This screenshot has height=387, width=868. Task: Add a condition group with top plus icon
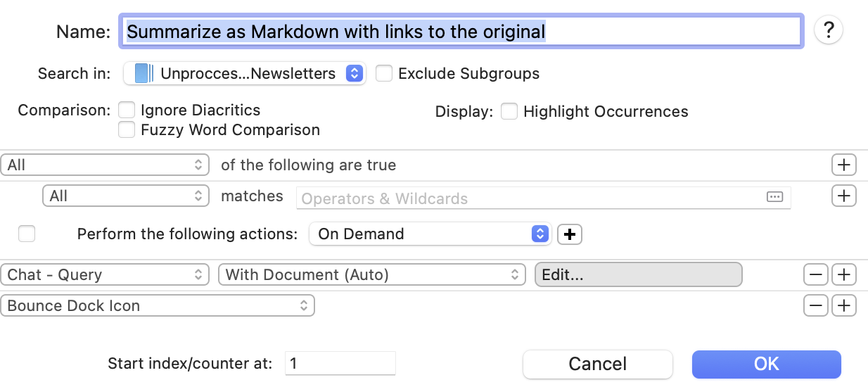click(x=843, y=165)
